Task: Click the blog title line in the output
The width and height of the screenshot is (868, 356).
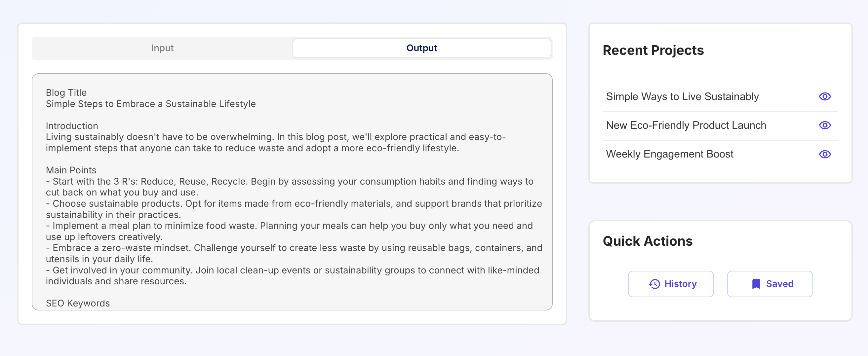Action: pyautogui.click(x=151, y=104)
